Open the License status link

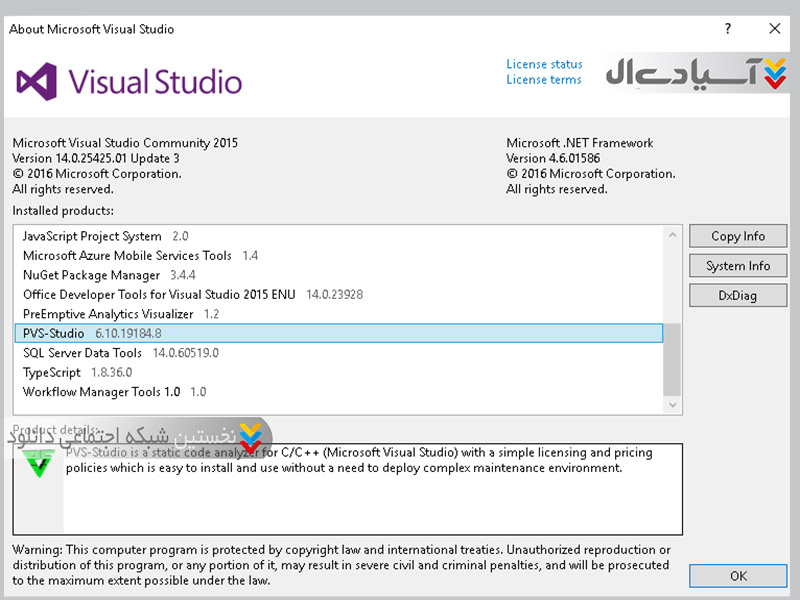pyautogui.click(x=544, y=64)
